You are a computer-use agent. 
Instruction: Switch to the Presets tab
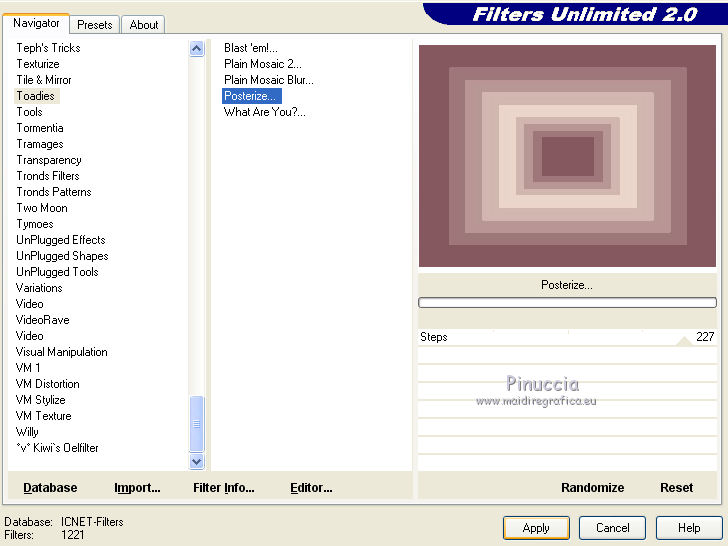pyautogui.click(x=95, y=25)
